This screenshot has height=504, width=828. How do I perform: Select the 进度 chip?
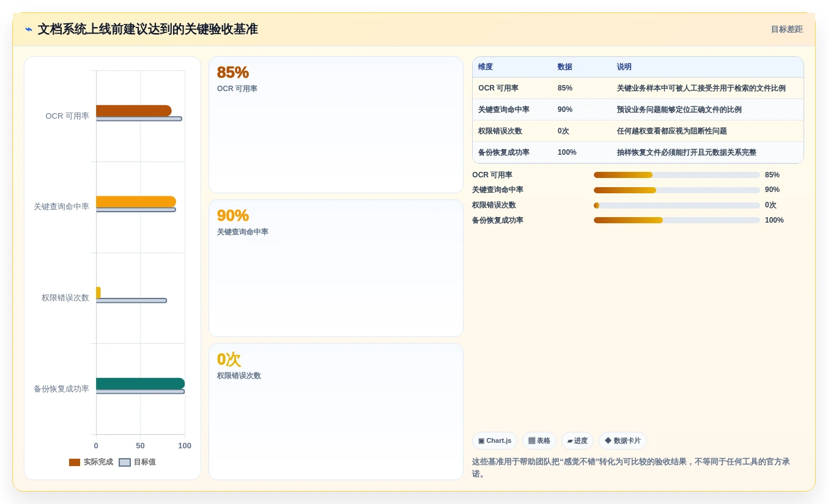[577, 441]
